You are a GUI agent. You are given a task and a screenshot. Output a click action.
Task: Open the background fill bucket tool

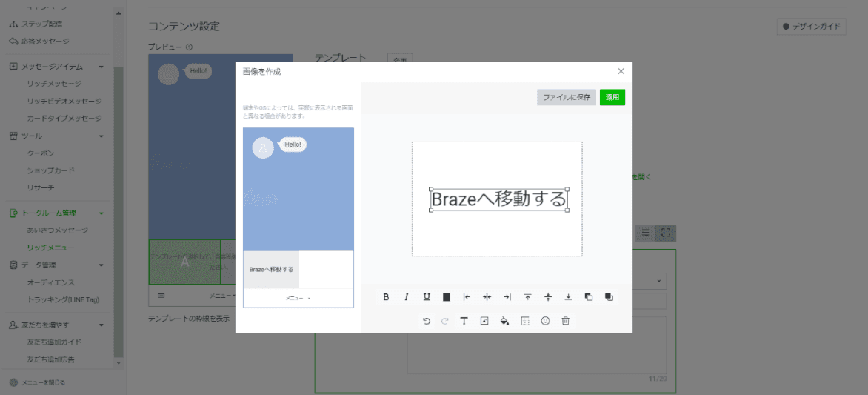coord(504,321)
